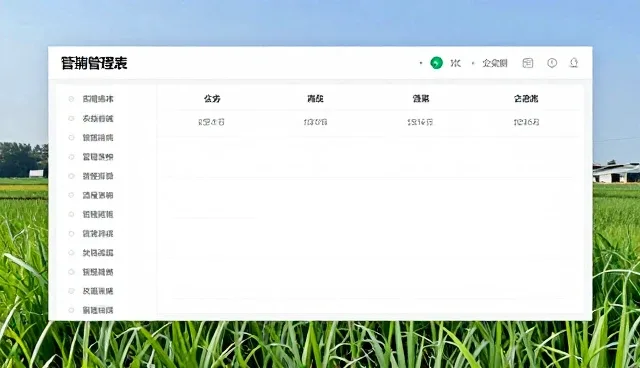This screenshot has height=368, width=640.
Task: Click the data cell under the leftmost column header
Action: coord(211,122)
